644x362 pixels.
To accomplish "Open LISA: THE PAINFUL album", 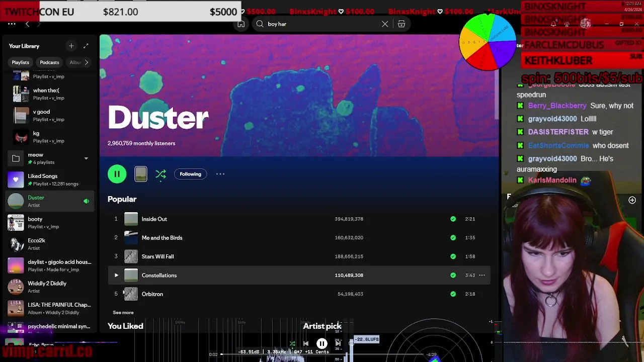I will 49,308.
